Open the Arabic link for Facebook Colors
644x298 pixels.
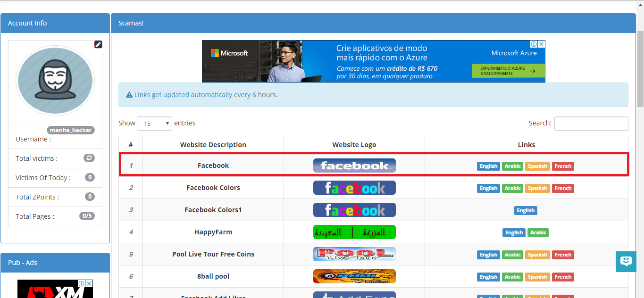click(x=512, y=188)
